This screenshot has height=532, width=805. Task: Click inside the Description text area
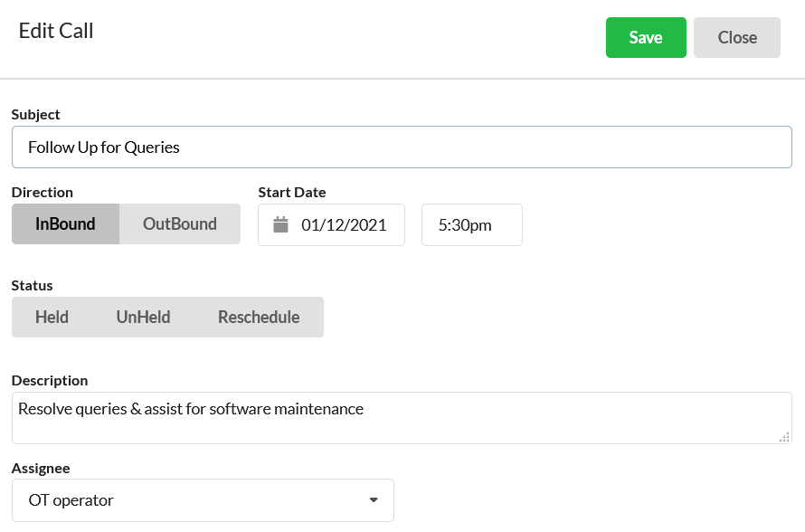402,418
